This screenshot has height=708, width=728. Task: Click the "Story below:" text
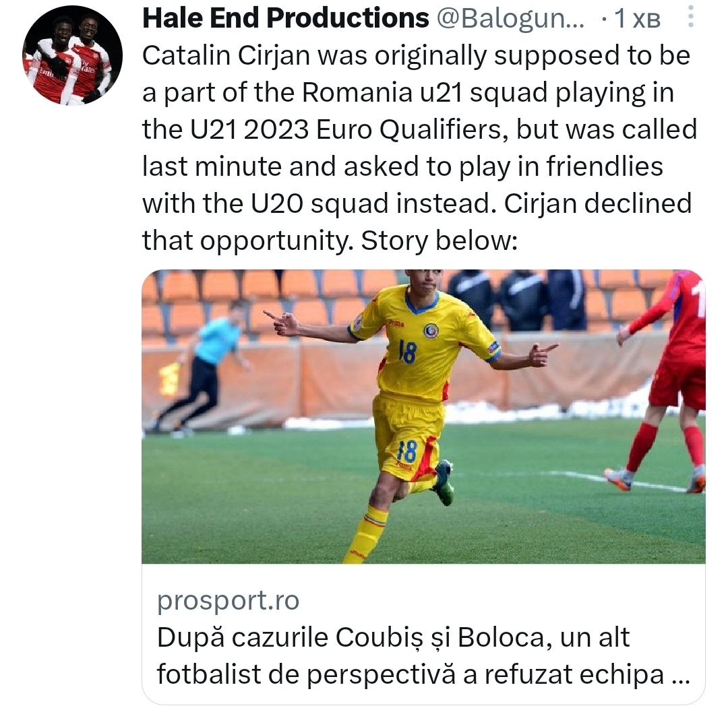point(439,240)
